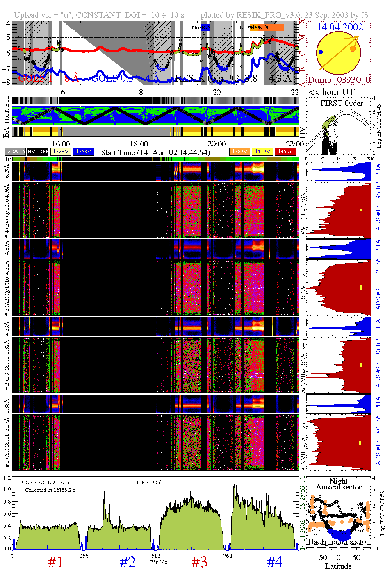Image resolution: width=392 pixels, height=577 pixels.
Task: Click the Dump: 03930_0 label
Action: point(339,80)
